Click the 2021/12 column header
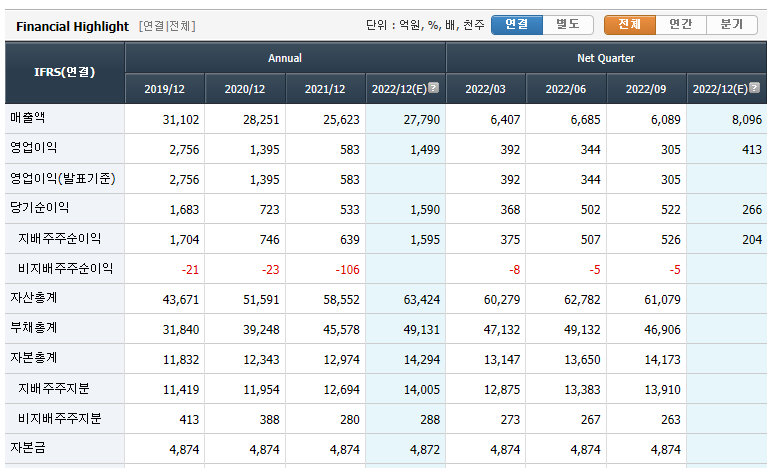Viewport: 774px width, 468px height. (325, 89)
